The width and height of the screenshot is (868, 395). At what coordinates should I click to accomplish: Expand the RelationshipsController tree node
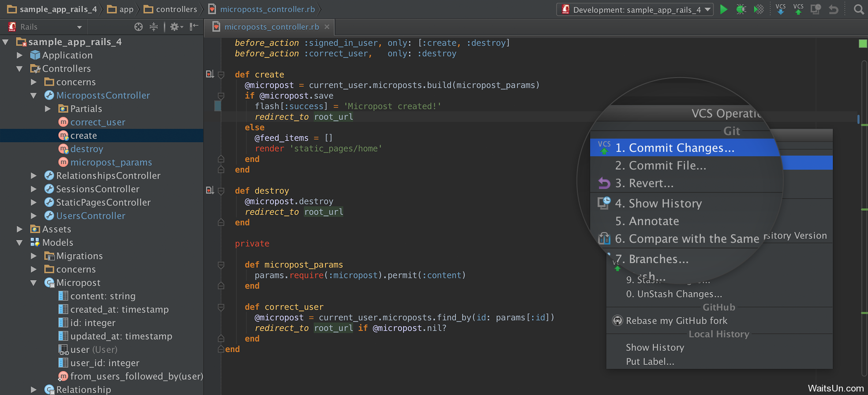(34, 176)
